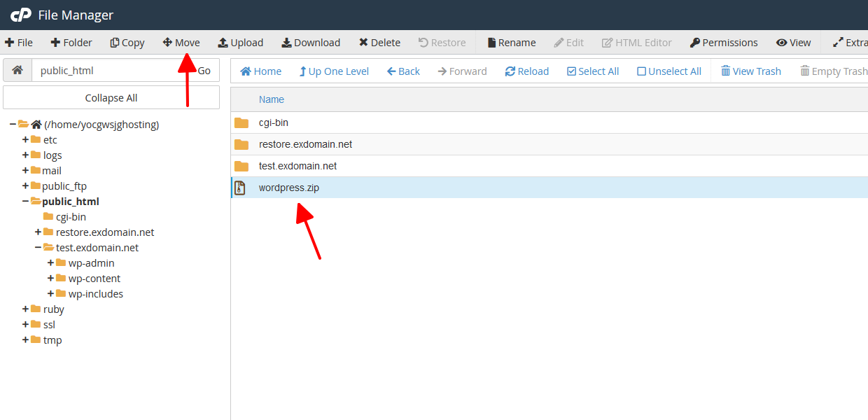Image resolution: width=868 pixels, height=420 pixels.
Task: Click the Move toolbar icon
Action: (x=167, y=43)
